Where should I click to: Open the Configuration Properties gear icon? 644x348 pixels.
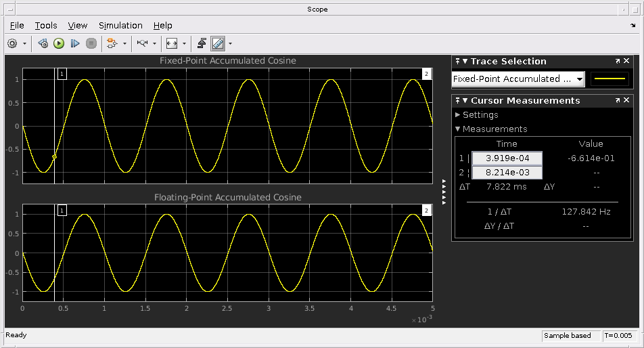tap(12, 43)
